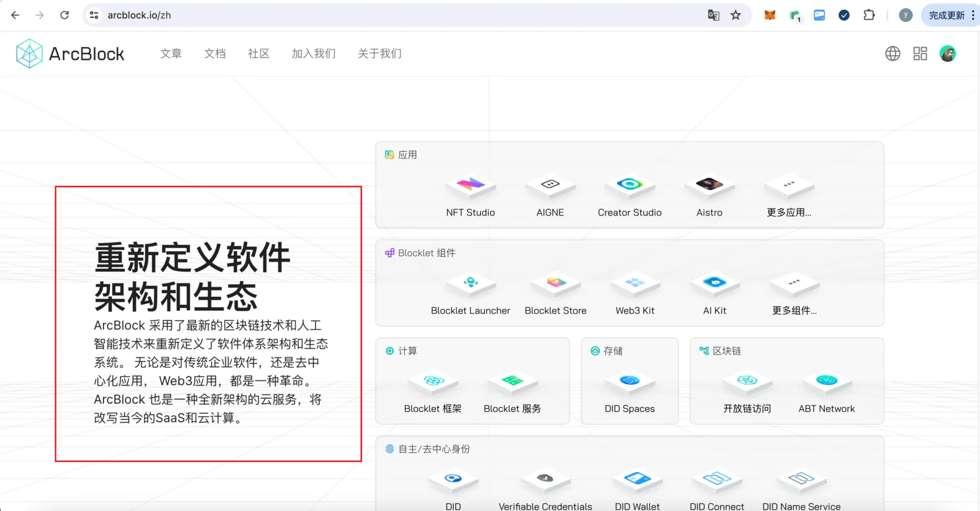Open the apps grid icon in header
This screenshot has height=511, width=980.
click(920, 54)
